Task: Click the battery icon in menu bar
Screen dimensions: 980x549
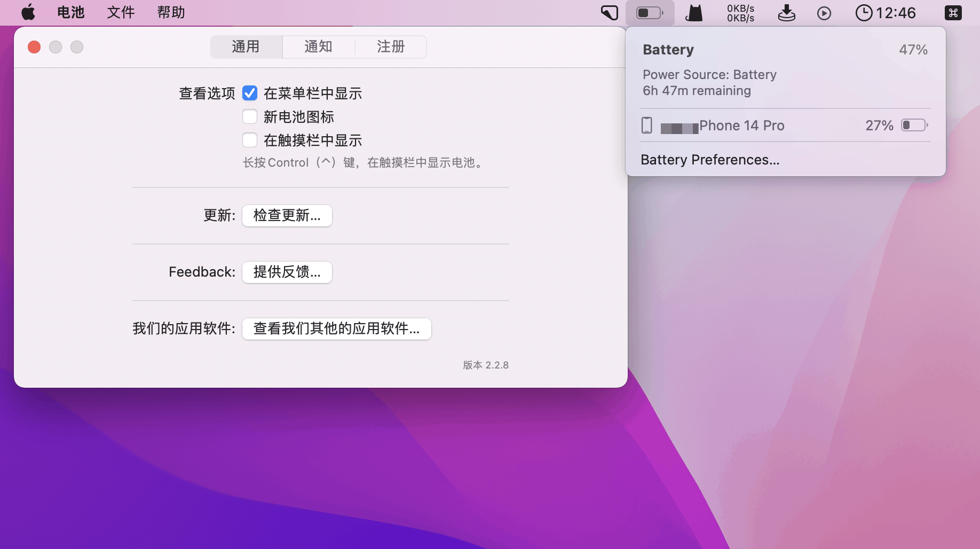Action: (650, 12)
